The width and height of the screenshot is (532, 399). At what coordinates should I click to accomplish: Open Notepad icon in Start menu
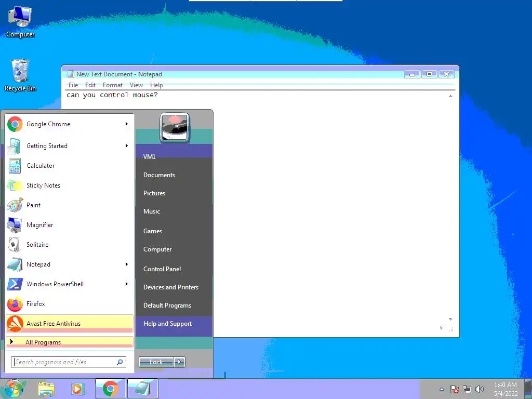point(15,264)
